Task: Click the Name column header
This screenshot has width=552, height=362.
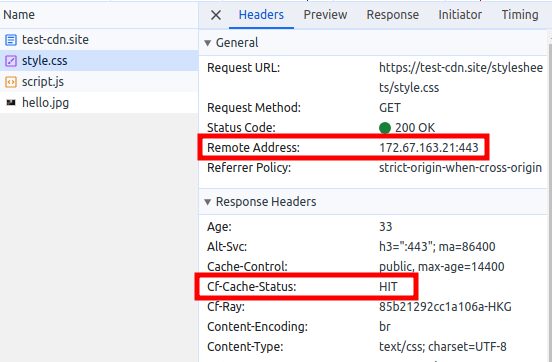Action: click(x=19, y=15)
